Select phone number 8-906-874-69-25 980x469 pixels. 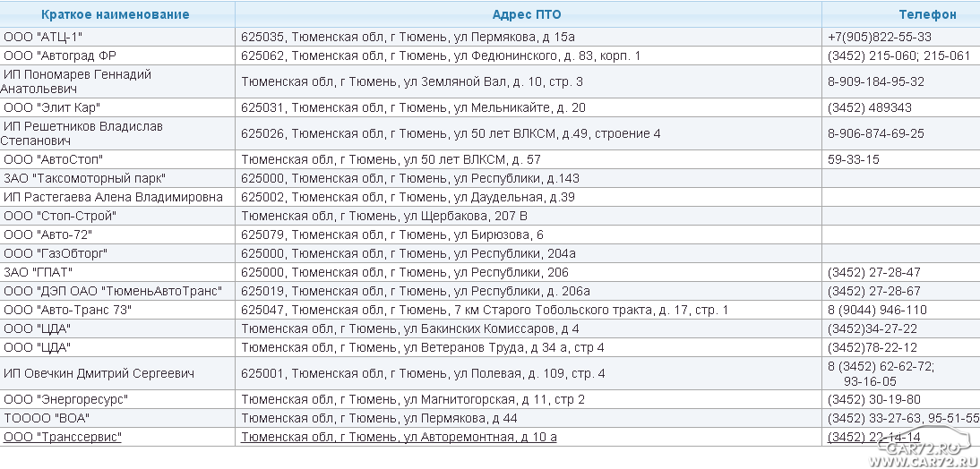pyautogui.click(x=876, y=133)
